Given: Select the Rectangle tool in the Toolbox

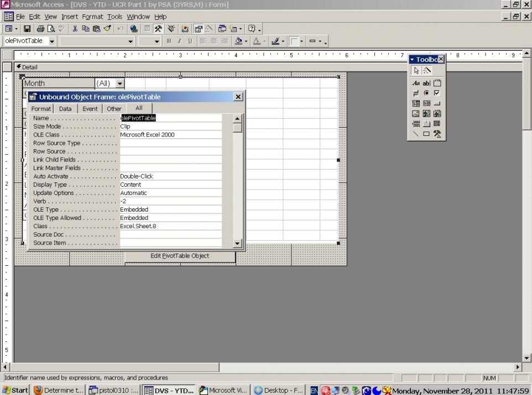Looking at the screenshot, I should [426, 134].
